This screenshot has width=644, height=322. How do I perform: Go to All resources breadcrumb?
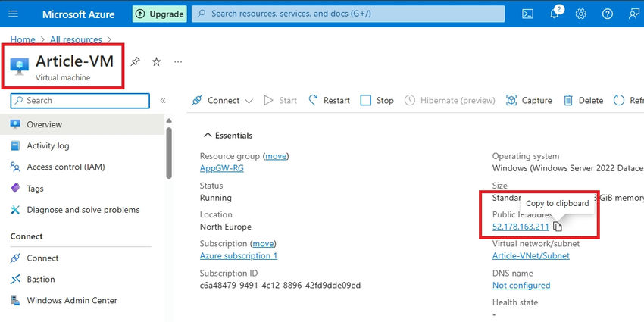point(76,40)
